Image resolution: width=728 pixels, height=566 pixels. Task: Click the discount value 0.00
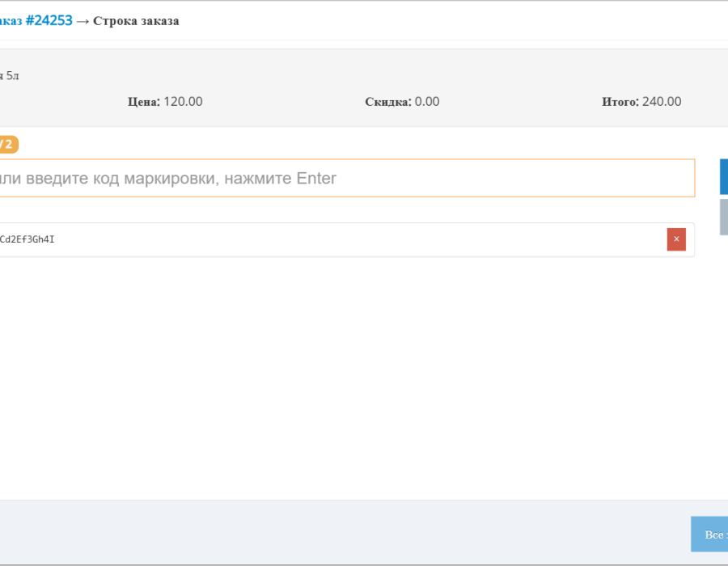426,102
